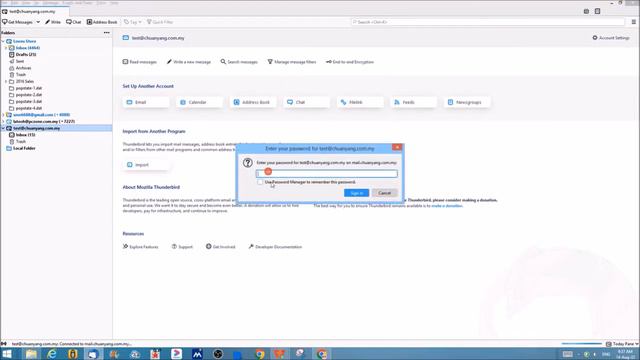The height and width of the screenshot is (360, 640).
Task: Open first account's Trash folder
Action: coord(20,75)
